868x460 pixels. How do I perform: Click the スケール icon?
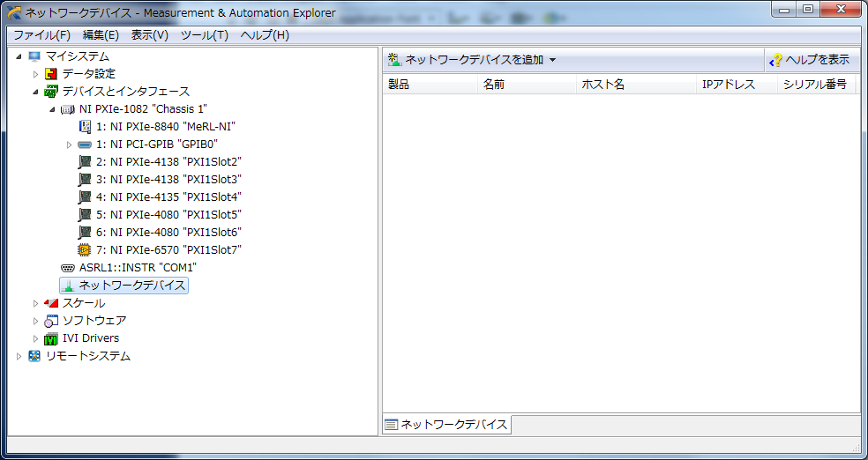point(51,303)
